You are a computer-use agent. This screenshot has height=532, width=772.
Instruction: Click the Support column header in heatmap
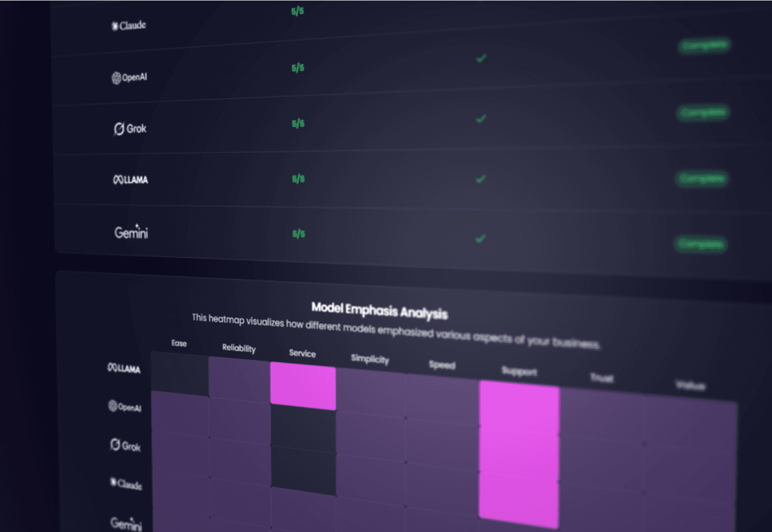[x=519, y=372]
